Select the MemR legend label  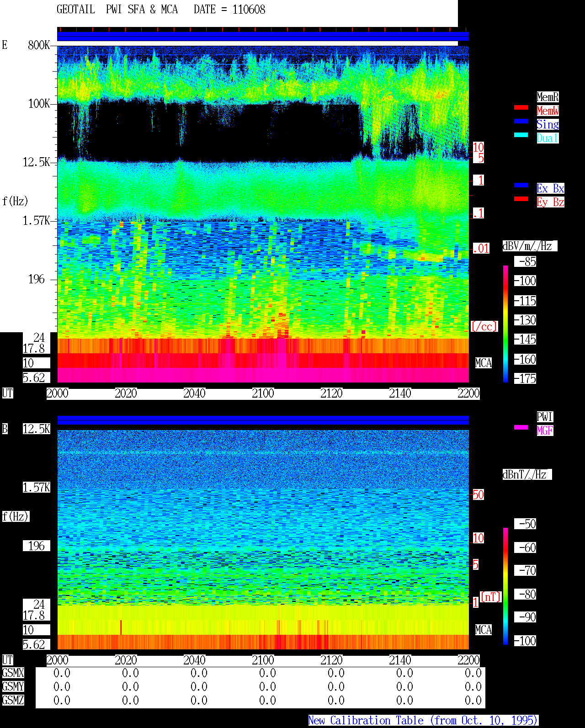tap(548, 97)
